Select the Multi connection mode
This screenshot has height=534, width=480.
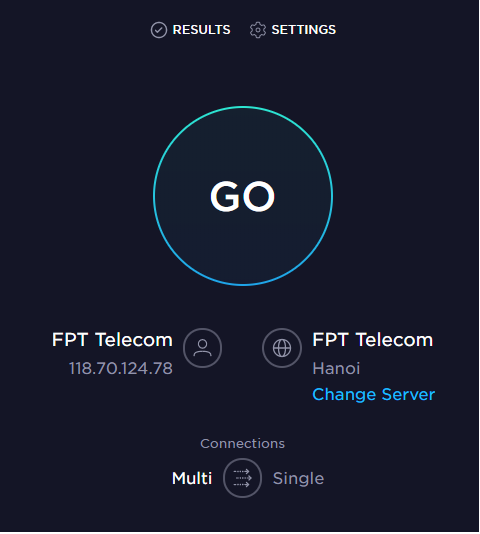point(192,479)
